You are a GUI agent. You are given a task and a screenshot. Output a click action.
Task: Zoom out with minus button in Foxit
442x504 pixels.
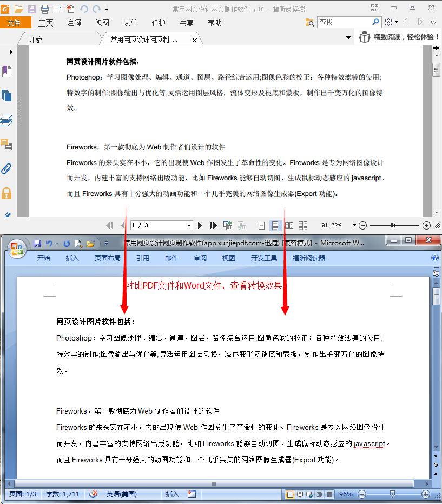(362, 226)
